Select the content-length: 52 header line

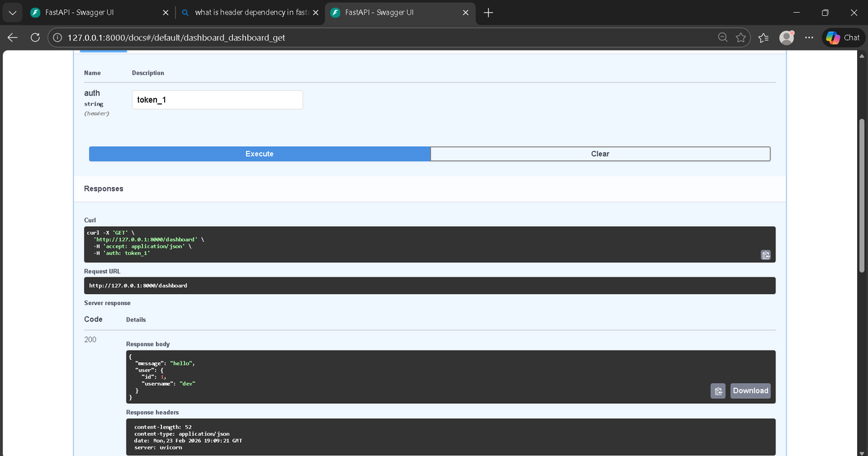(163, 427)
